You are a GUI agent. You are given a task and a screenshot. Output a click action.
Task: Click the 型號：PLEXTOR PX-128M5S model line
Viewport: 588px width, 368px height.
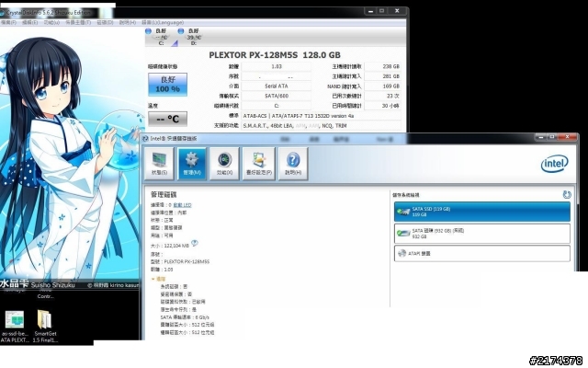(180, 261)
